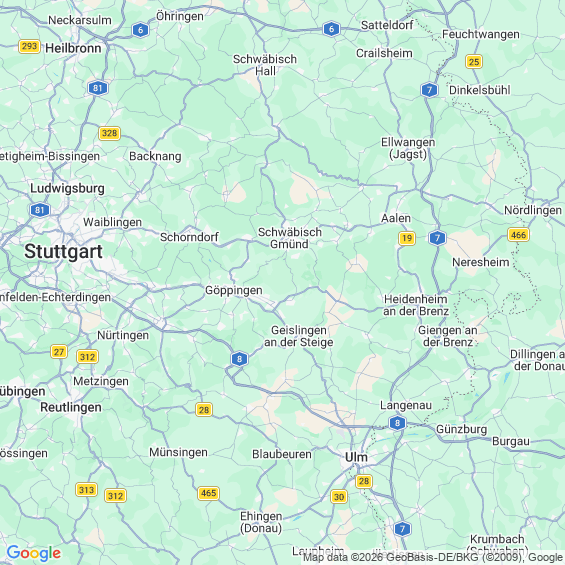Select the Reutlingen city label

coord(71,407)
